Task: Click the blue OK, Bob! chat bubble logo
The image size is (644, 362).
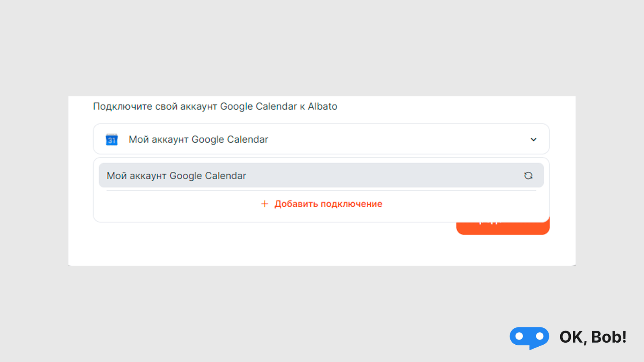Action: (529, 338)
